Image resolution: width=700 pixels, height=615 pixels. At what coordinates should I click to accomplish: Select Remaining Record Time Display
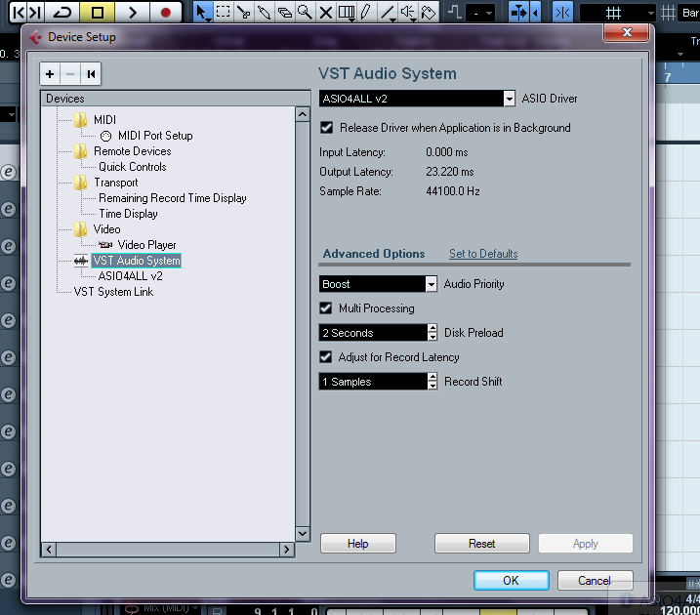(173, 198)
